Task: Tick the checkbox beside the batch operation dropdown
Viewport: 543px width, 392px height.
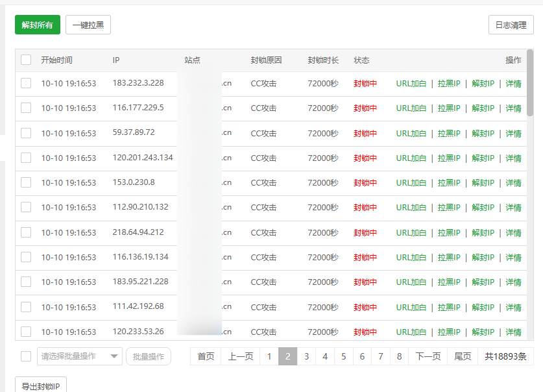Action: [26, 356]
